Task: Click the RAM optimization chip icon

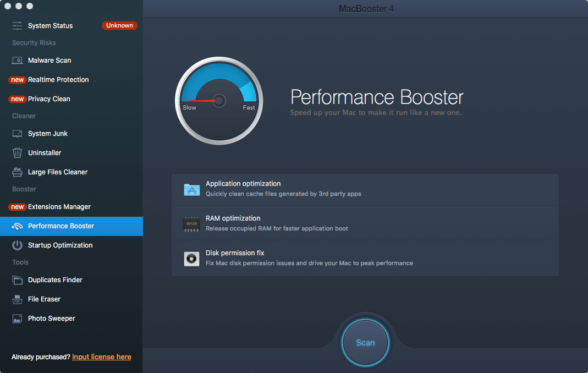Action: pyautogui.click(x=191, y=224)
